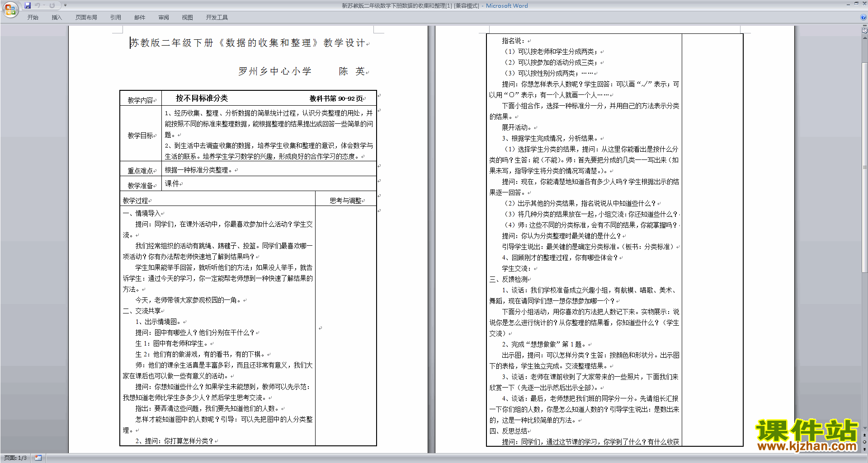Image resolution: width=868 pixels, height=463 pixels.
Task: Click the Select Browse Object circle button
Action: tap(865, 442)
